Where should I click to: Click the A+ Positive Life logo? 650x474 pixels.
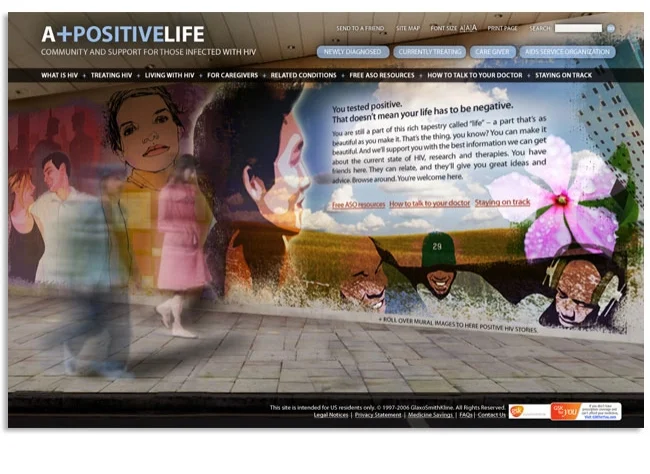click(x=123, y=34)
